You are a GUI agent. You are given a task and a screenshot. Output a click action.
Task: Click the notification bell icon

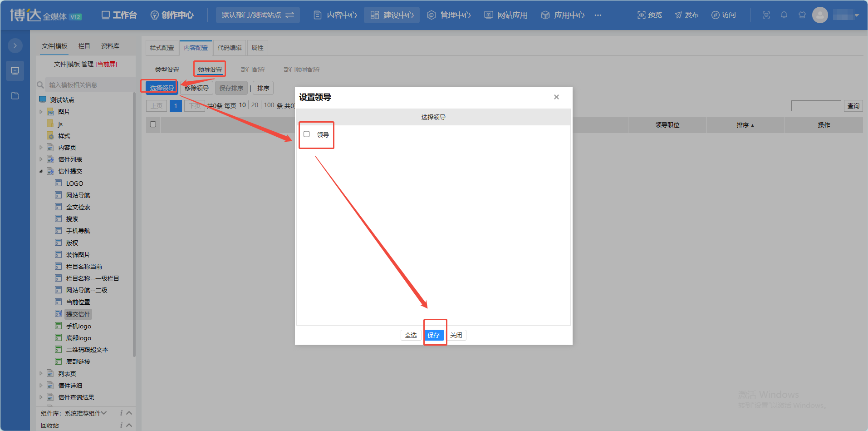[784, 15]
